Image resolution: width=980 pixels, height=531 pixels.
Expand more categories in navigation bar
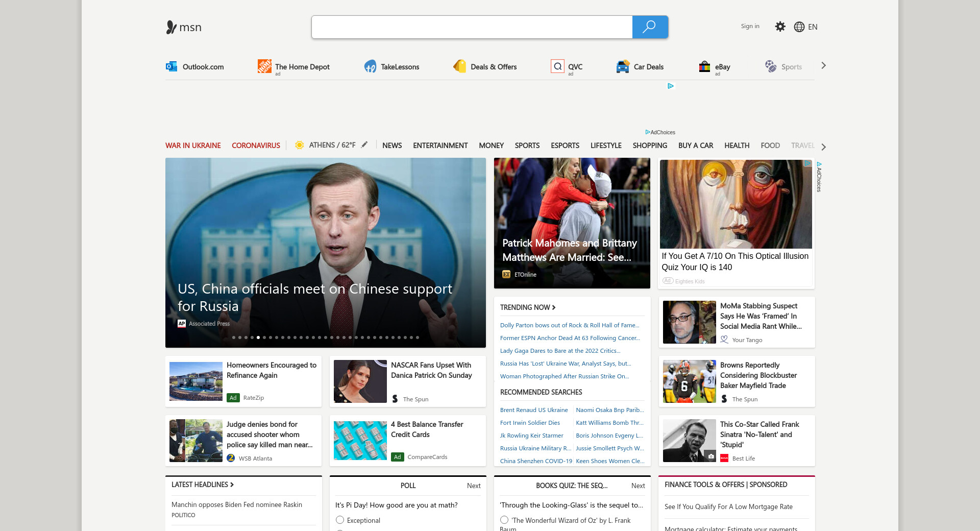pyautogui.click(x=823, y=147)
